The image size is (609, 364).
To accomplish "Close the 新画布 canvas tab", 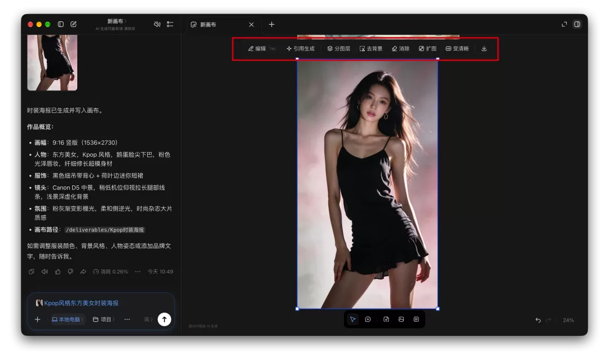I will 251,24.
